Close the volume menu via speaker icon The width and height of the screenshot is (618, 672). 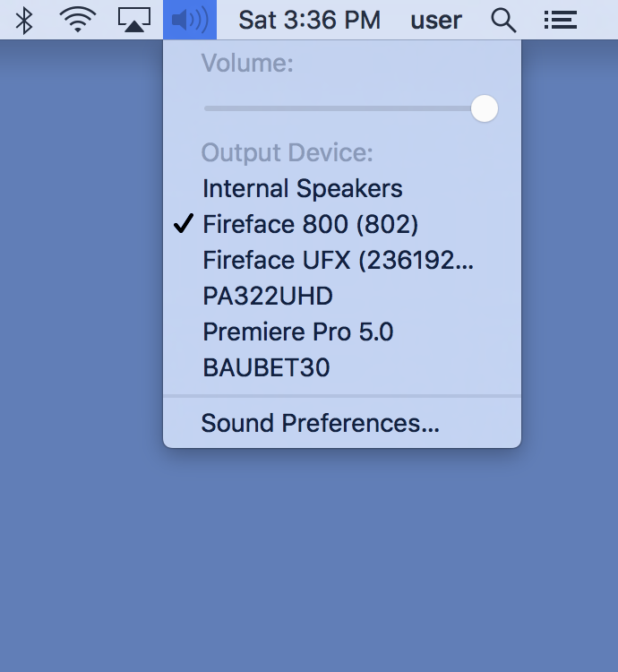[189, 20]
